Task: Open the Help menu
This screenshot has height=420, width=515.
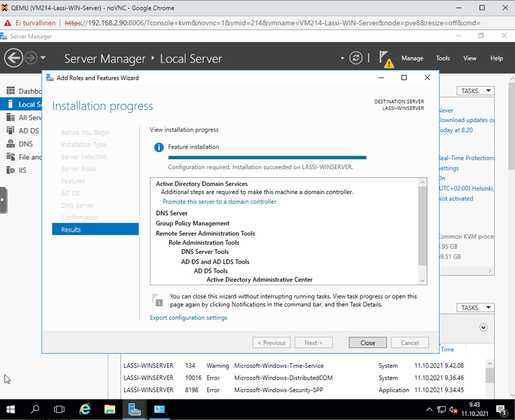Action: (x=496, y=58)
